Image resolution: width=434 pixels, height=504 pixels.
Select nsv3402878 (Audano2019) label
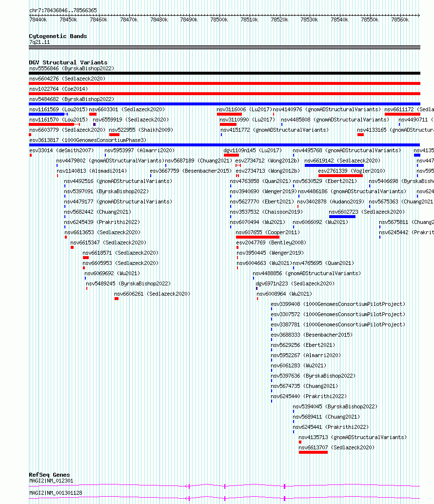(331, 202)
